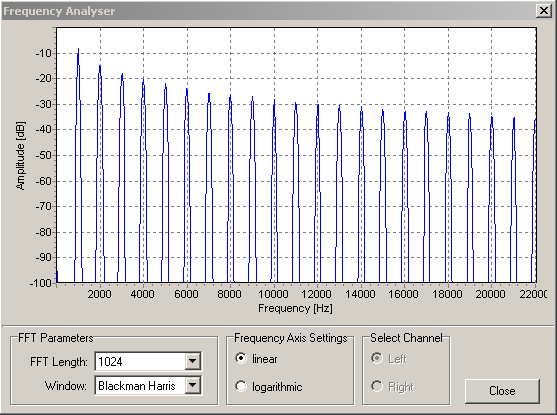
Task: Click the Amplitude [dB] axis title
Action: (x=21, y=156)
